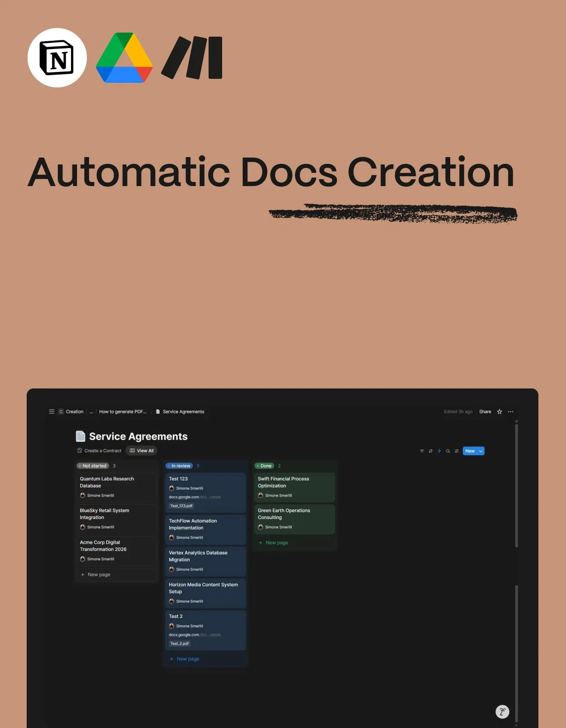Open the Horizon Media Content System Setup card
566x728 pixels.
pos(205,593)
